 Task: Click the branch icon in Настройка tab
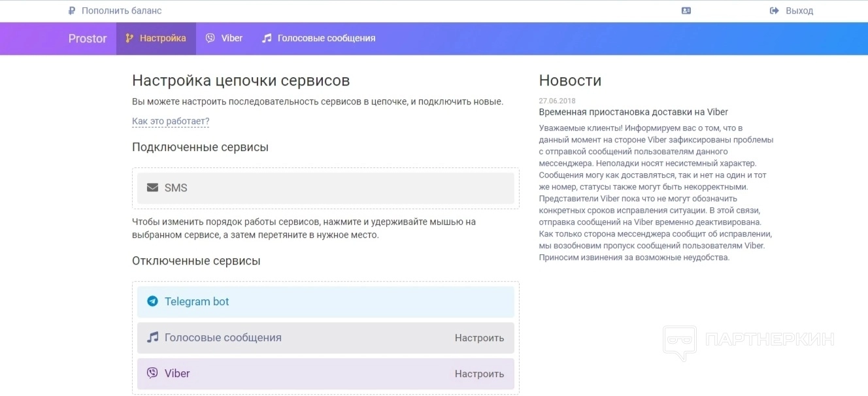129,38
